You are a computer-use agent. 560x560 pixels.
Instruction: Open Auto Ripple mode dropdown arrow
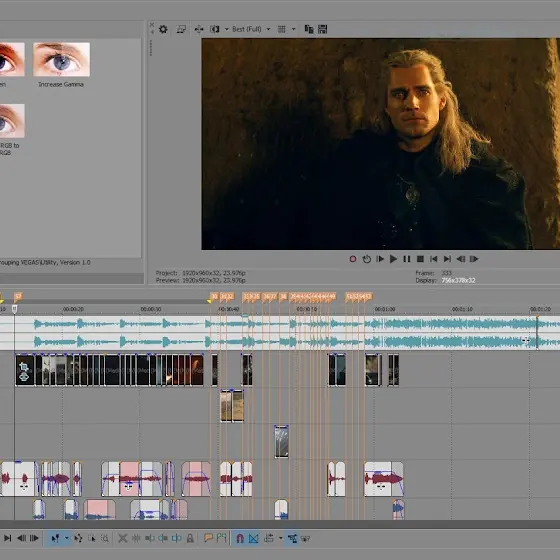(x=281, y=538)
